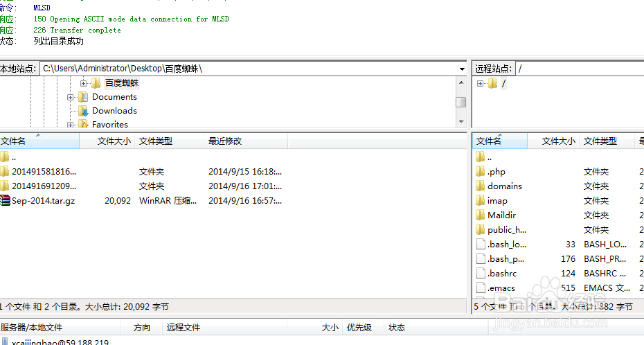Click the Sep-2014.tar.gz WinRAR archive icon
Image resolution: width=644 pixels, height=345 pixels.
click(5, 200)
